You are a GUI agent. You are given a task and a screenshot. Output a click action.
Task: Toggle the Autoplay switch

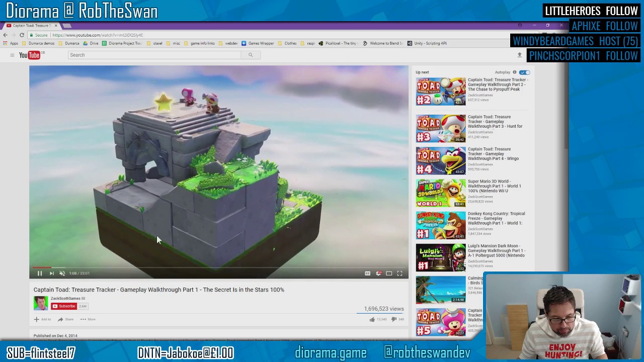pos(524,72)
